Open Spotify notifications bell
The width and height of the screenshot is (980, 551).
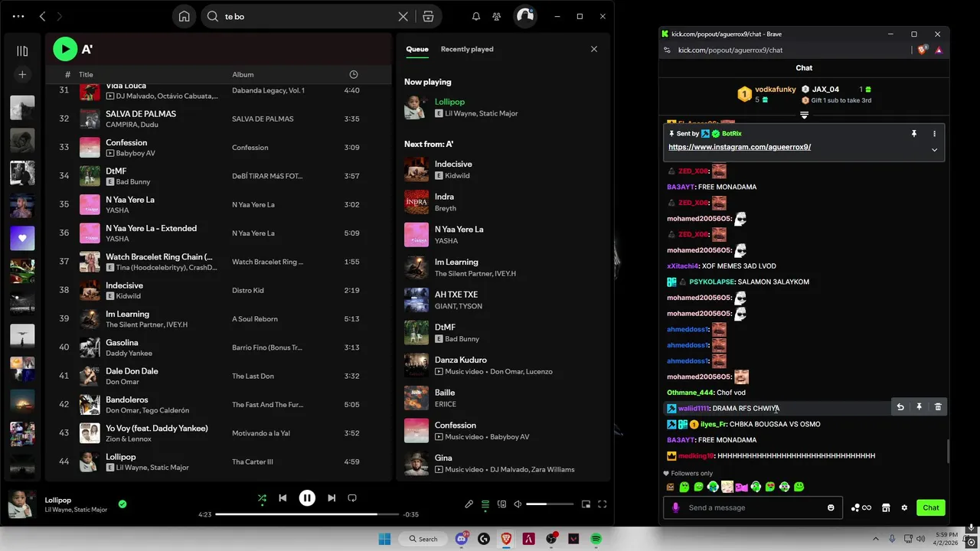475,16
